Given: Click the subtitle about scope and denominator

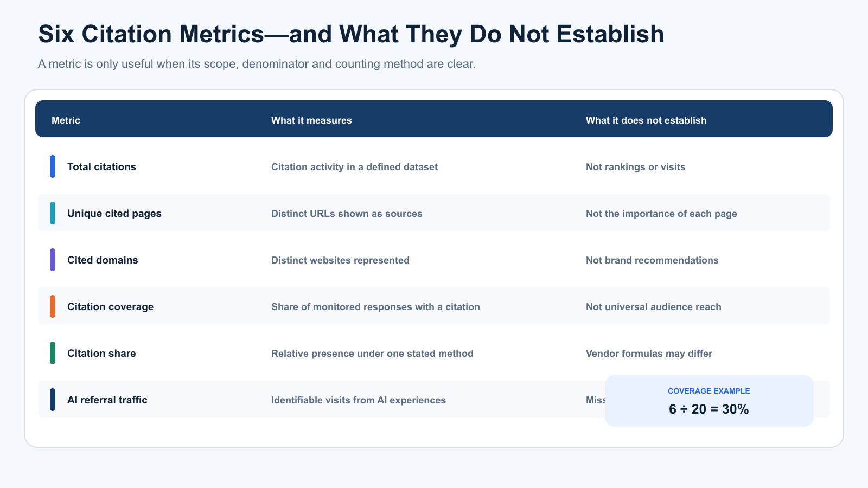Looking at the screenshot, I should 257,64.
